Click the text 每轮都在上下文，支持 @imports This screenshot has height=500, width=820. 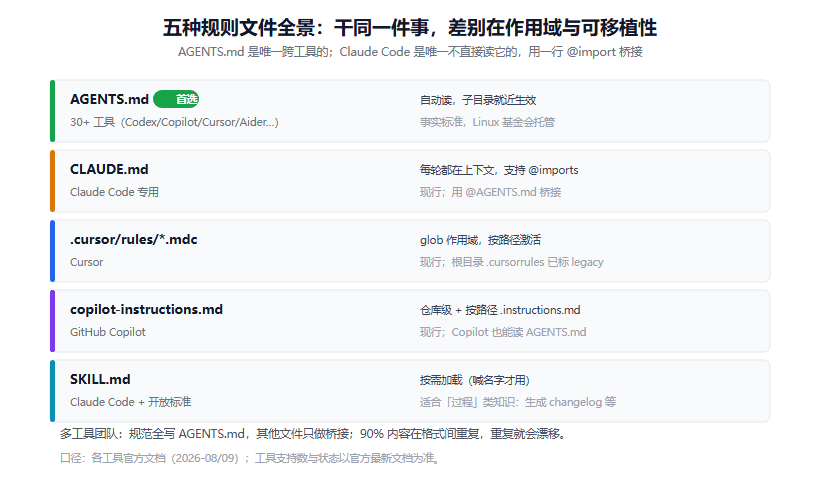(x=499, y=170)
